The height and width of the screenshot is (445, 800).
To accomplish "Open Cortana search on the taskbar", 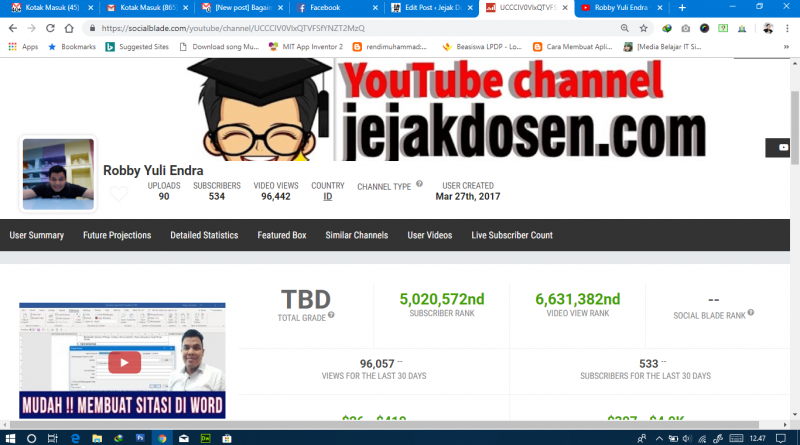I will 31,438.
